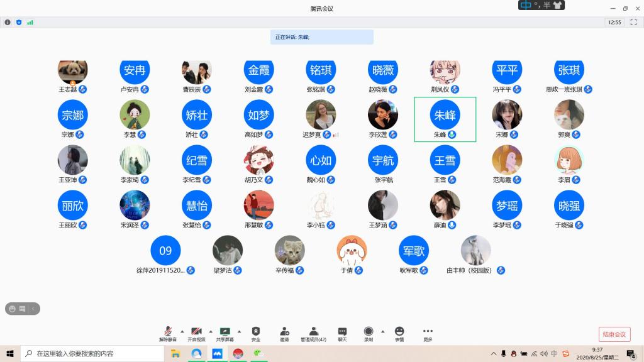Open the Chat (聊天) window

(342, 333)
